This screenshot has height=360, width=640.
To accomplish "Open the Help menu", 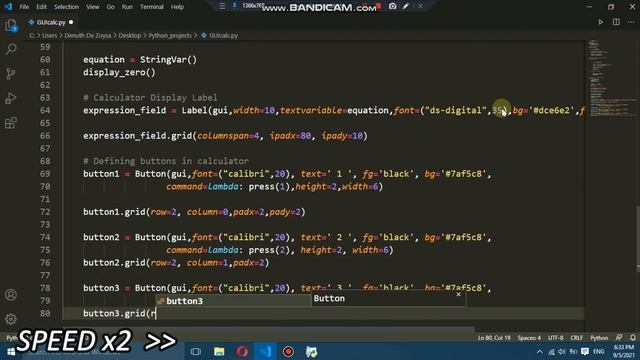I will 177,7.
